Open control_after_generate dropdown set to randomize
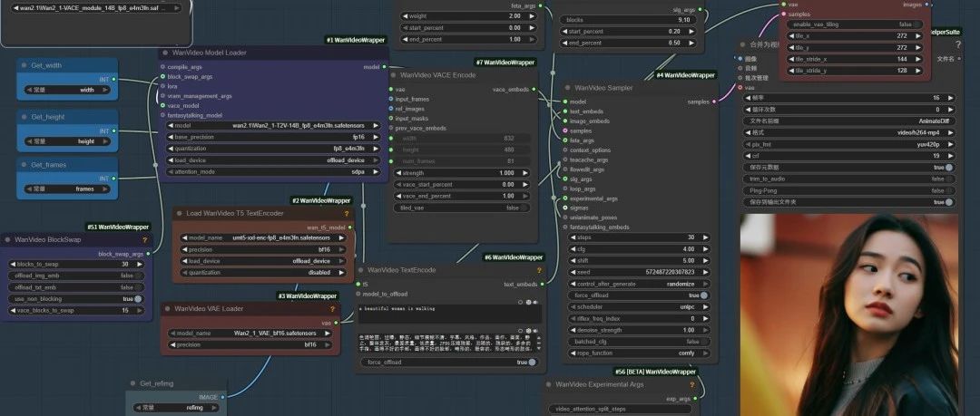 640,284
